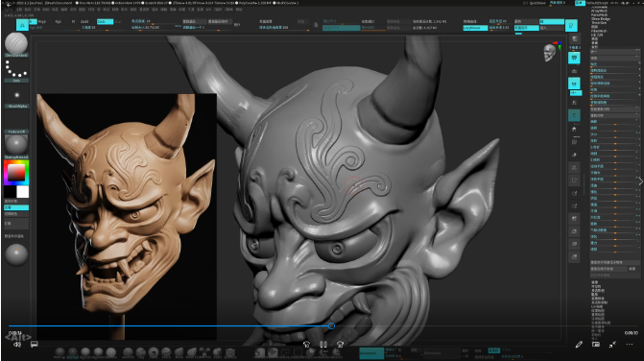Viewport: 644px width, 361px height.
Task: Select the black secondary color swatch
Action: pos(10,192)
